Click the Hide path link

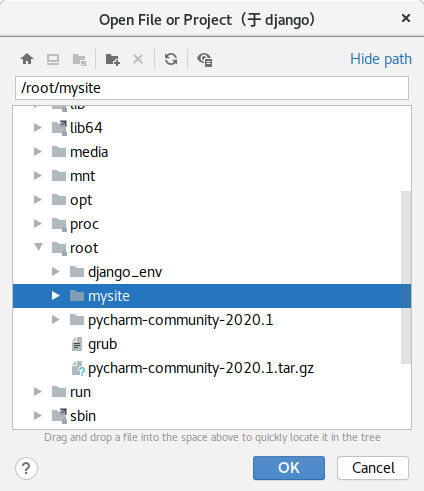pyautogui.click(x=381, y=59)
